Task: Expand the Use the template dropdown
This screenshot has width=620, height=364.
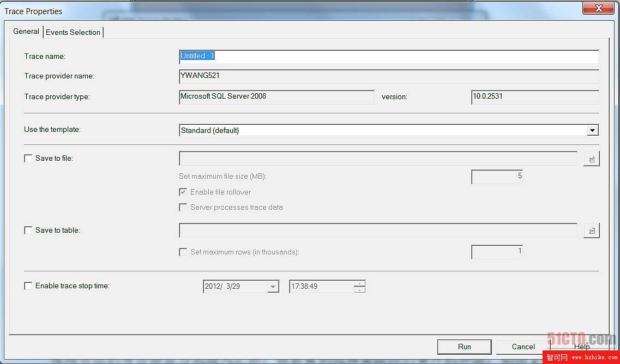Action: point(592,130)
